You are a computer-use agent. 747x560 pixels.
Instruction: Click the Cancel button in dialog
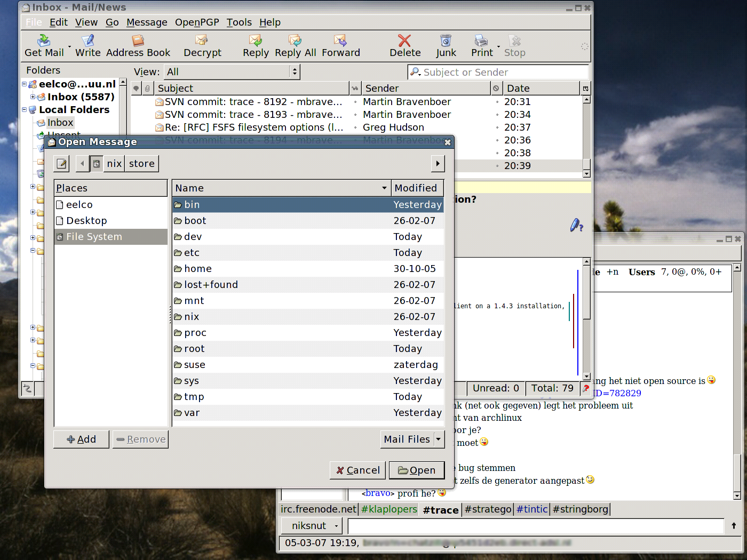click(x=358, y=470)
